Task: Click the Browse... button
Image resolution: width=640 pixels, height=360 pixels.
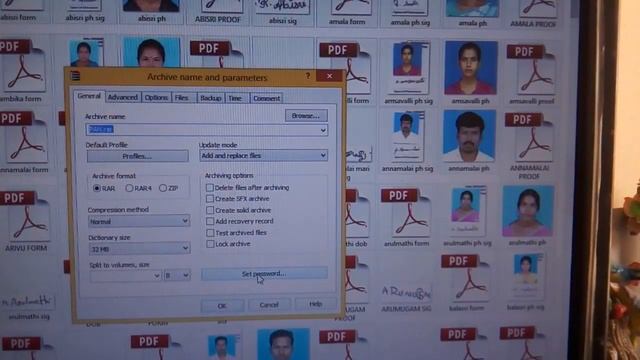Action: pyautogui.click(x=306, y=116)
